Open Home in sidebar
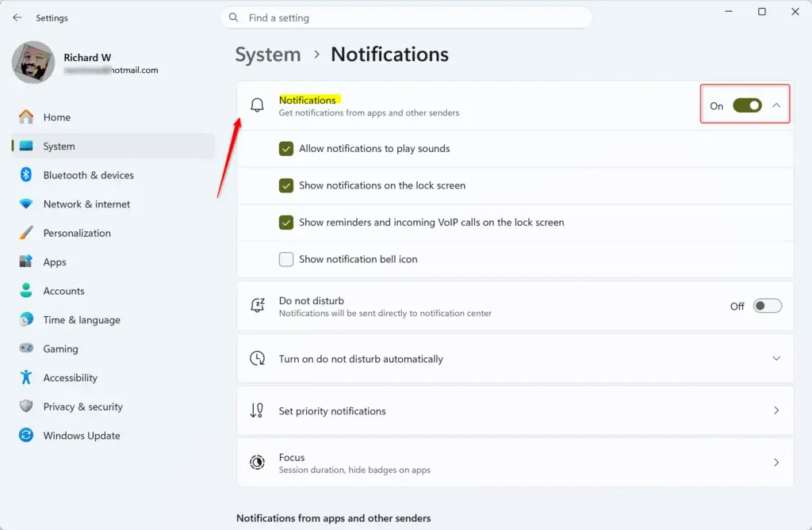The image size is (812, 530). click(x=113, y=117)
